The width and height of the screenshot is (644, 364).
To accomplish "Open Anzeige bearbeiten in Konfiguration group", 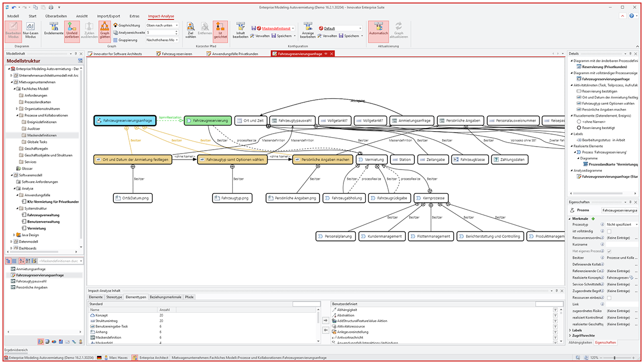I will [x=308, y=31].
